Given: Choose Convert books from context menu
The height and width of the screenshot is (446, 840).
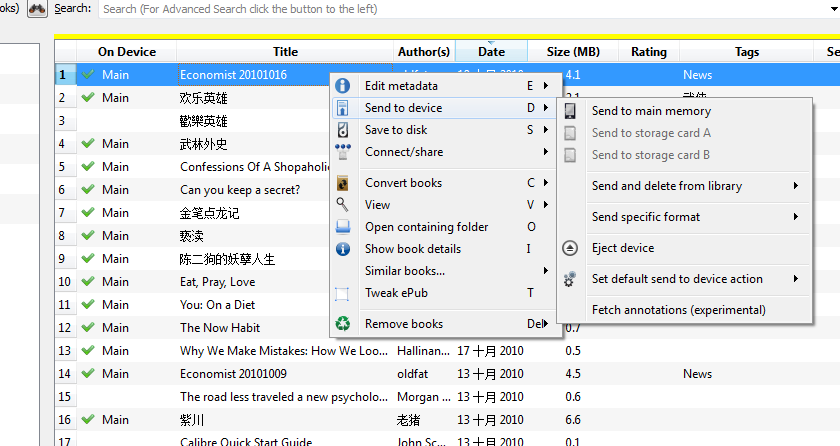Looking at the screenshot, I should coord(445,183).
